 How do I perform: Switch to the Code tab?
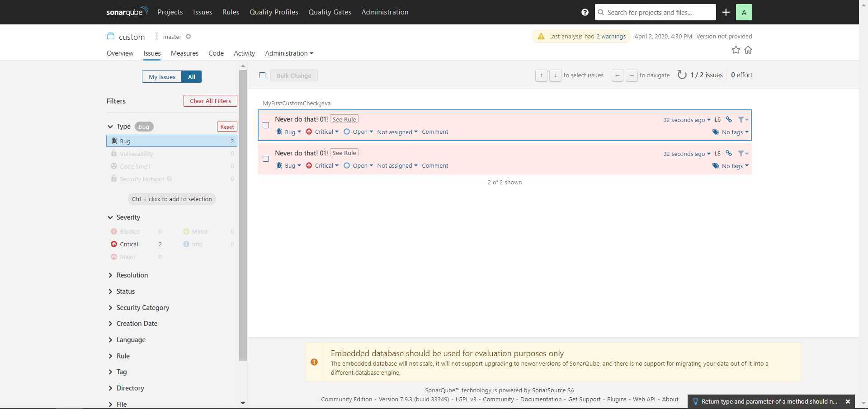[216, 53]
